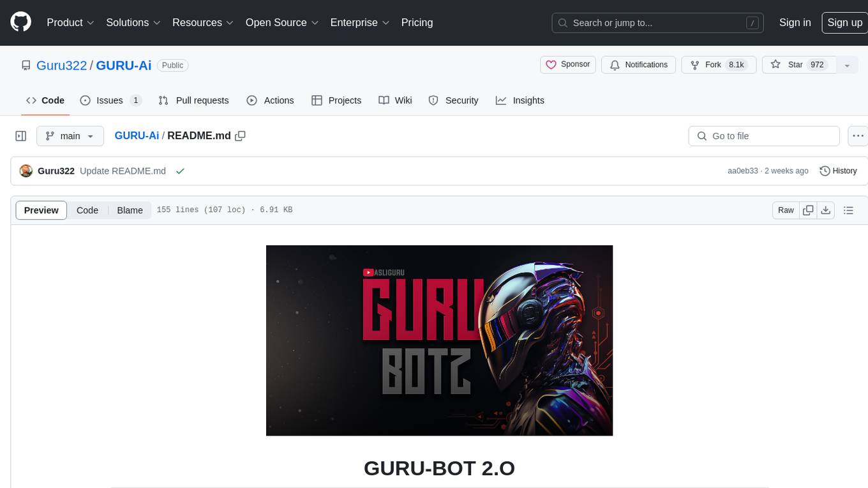View the file History
Image resolution: width=868 pixels, height=488 pixels.
coord(838,171)
